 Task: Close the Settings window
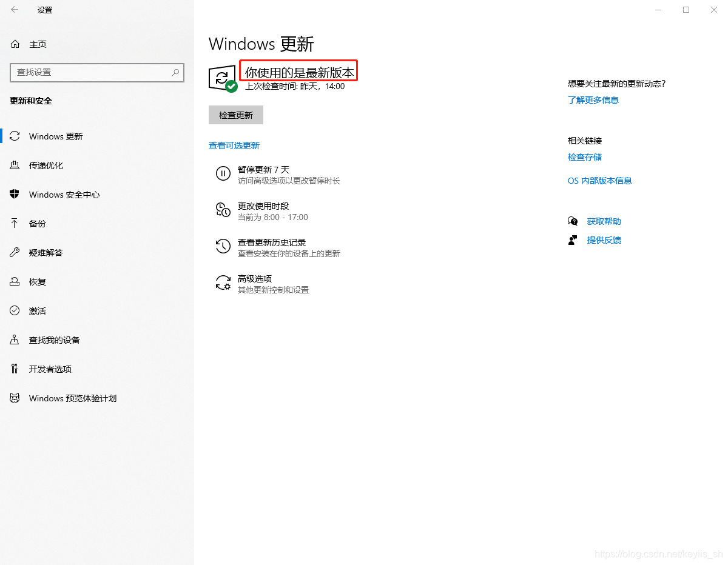(714, 10)
